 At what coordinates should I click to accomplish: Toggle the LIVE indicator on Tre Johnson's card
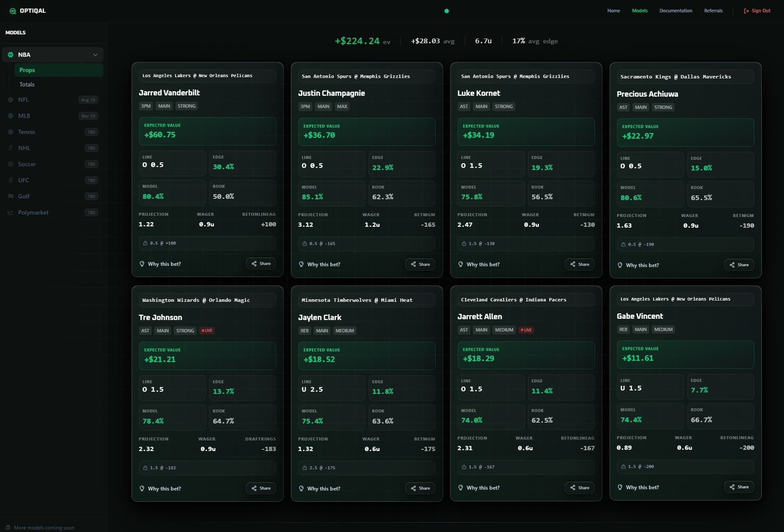[207, 331]
